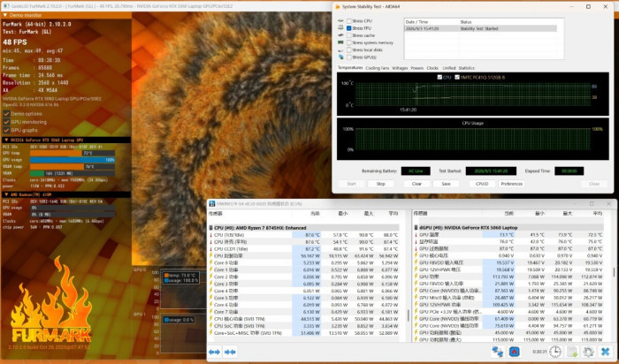Click lightning icon on GPU 功率 row
The height and width of the screenshot is (364, 619).
[416, 277]
